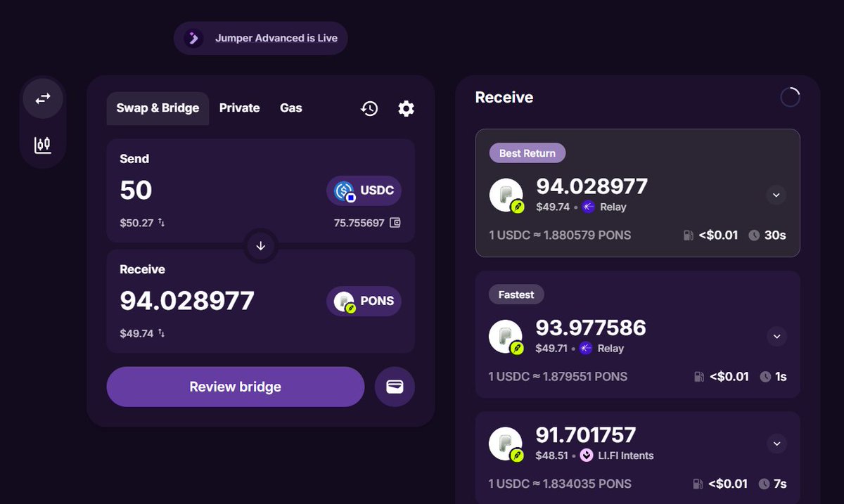Open the swap exchange sidebar icon
Viewport: 844px width, 504px height.
tap(43, 98)
